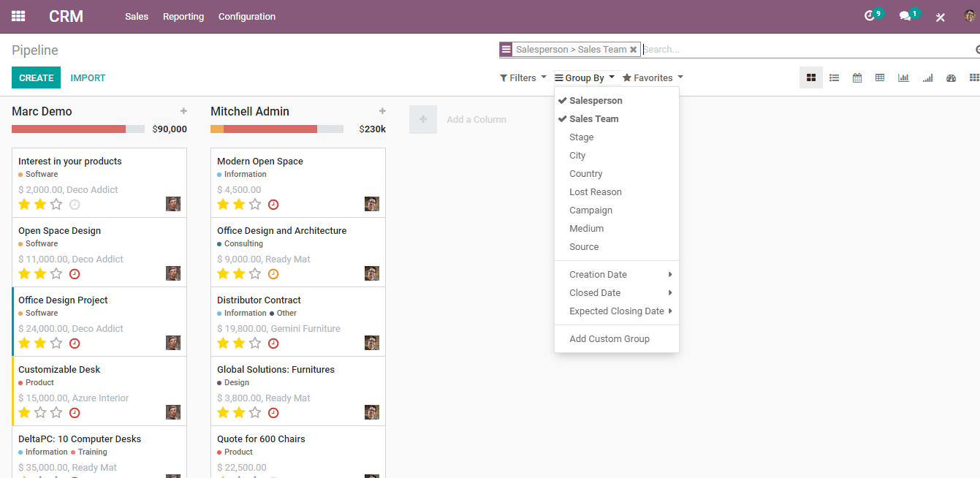The height and width of the screenshot is (478, 980).
Task: Open the Quote for 600 Chairs card
Action: 298,452
